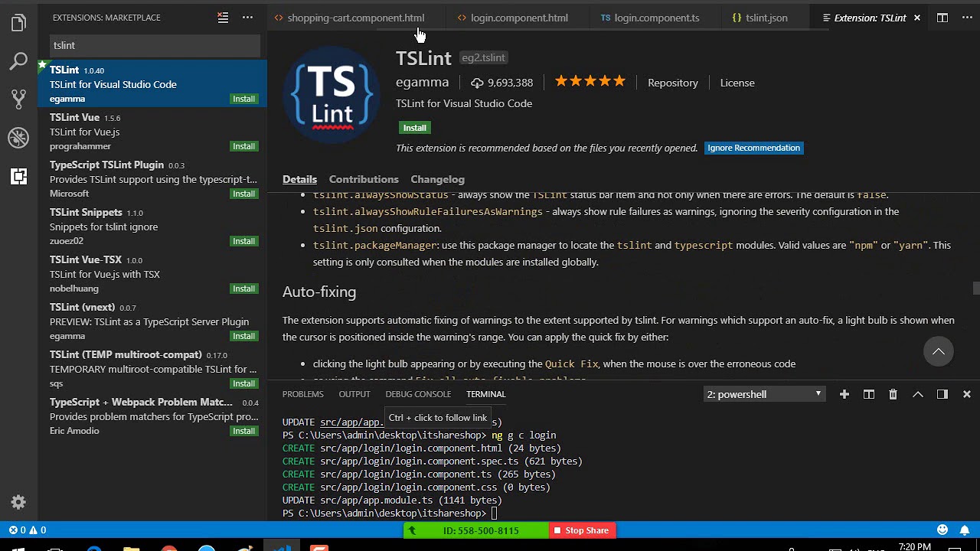Open the Debug view in activity bar

point(18,138)
